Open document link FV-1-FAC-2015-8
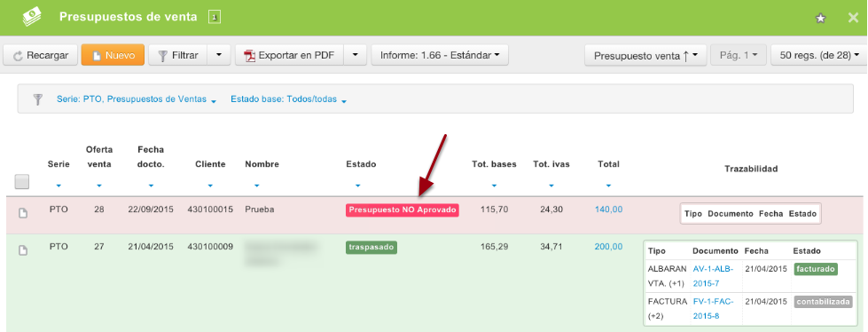Image resolution: width=868 pixels, height=332 pixels. (x=714, y=309)
